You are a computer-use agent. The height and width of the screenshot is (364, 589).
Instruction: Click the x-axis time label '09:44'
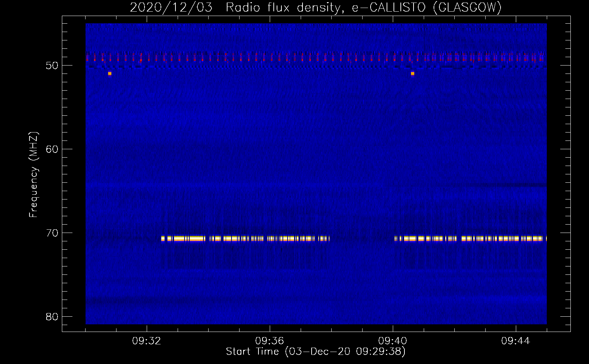[x=516, y=341]
